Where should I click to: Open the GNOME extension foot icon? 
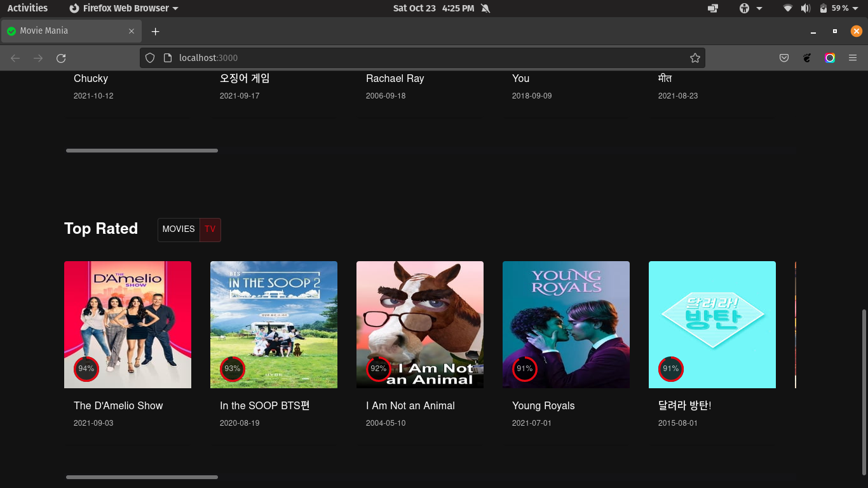coord(807,58)
